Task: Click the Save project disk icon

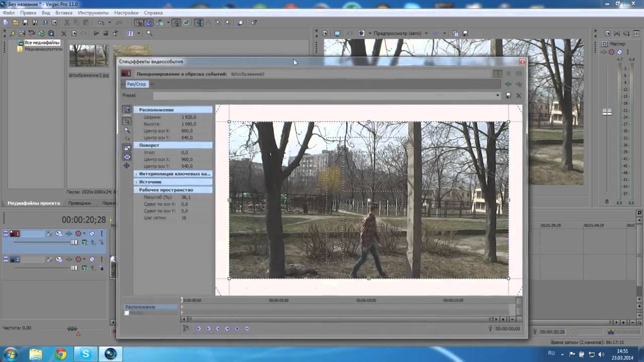Action: click(25, 23)
